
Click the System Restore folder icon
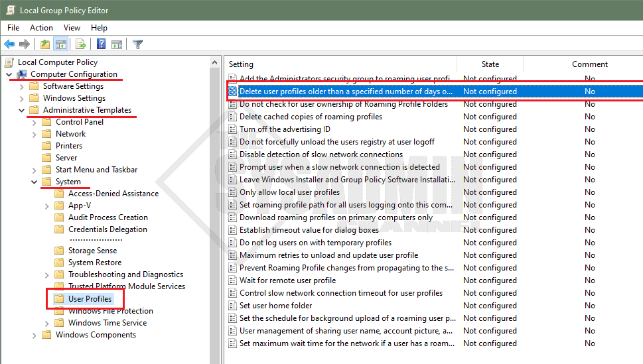(60, 262)
